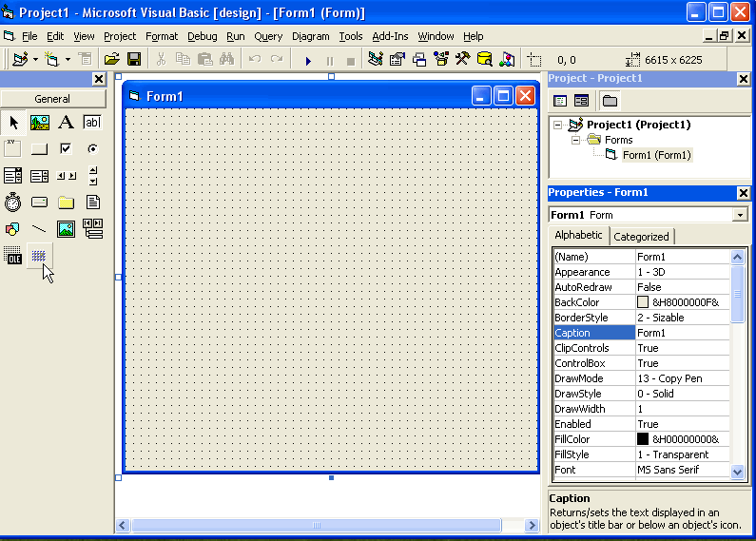This screenshot has width=756, height=541.
Task: Select the Frame control tool
Action: pyautogui.click(x=13, y=149)
